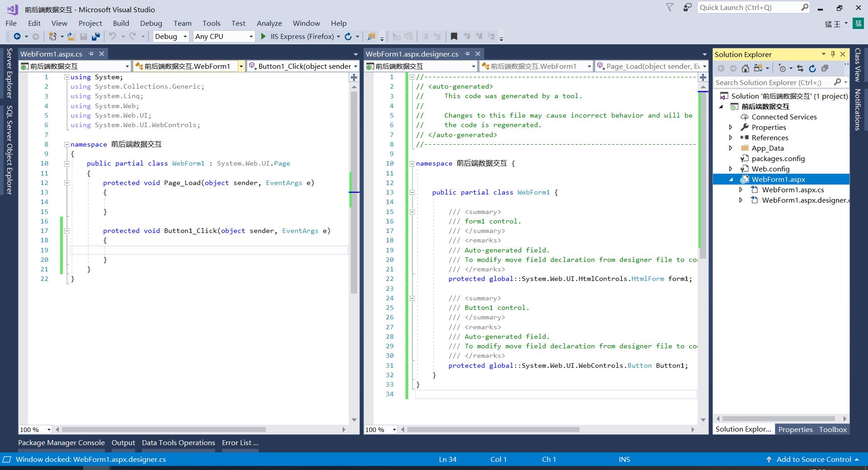Click the Undo toolbar icon
The image size is (868, 470).
click(113, 36)
